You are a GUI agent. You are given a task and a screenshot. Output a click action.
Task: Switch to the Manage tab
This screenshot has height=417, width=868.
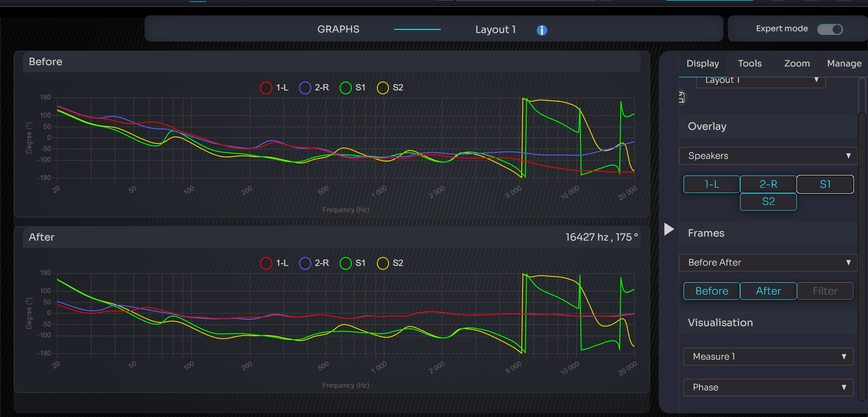point(844,64)
